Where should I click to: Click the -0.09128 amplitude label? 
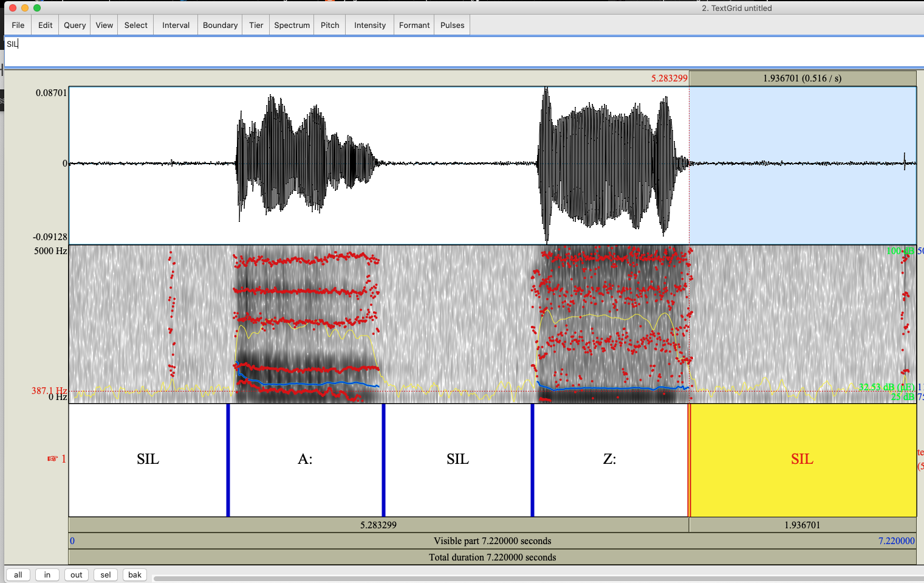tap(50, 236)
